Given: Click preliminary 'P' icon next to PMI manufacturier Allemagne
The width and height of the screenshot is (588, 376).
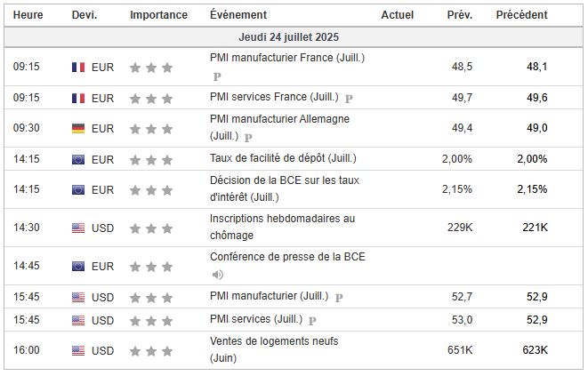Looking at the screenshot, I should (248, 138).
